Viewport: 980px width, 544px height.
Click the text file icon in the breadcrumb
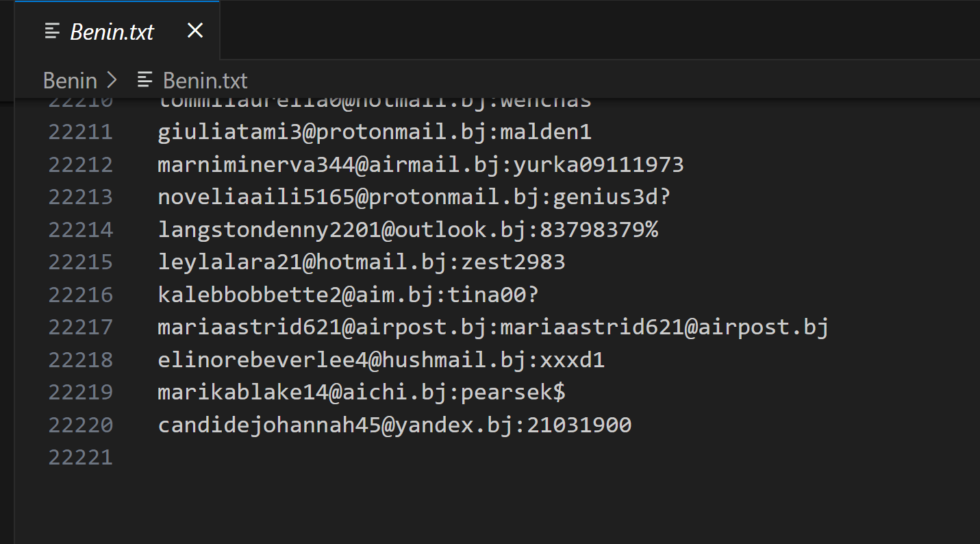point(145,80)
